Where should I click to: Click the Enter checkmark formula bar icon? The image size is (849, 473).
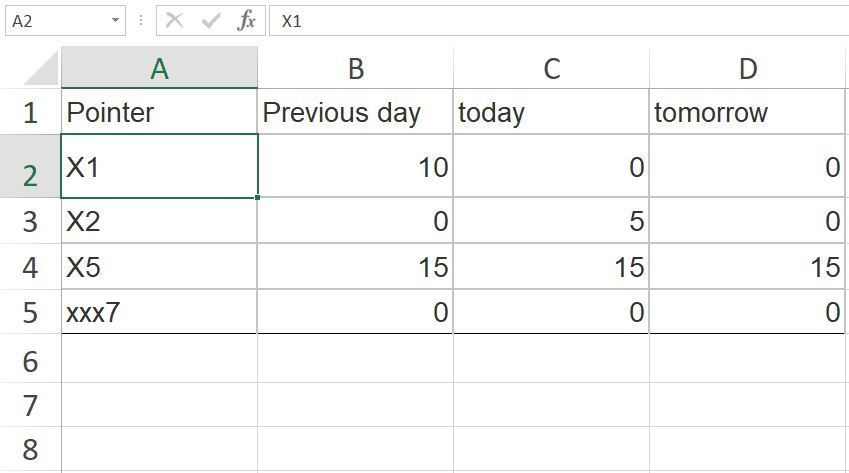click(x=211, y=20)
